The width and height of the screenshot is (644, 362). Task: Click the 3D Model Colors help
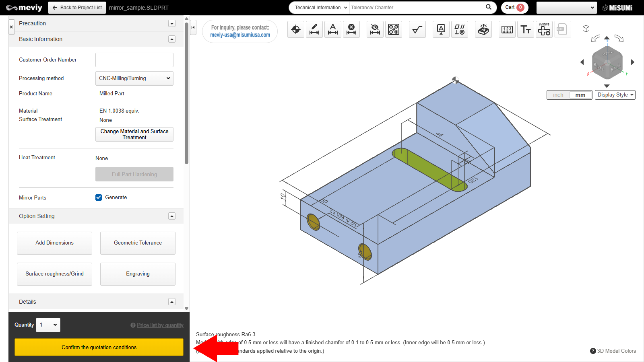[613, 351]
